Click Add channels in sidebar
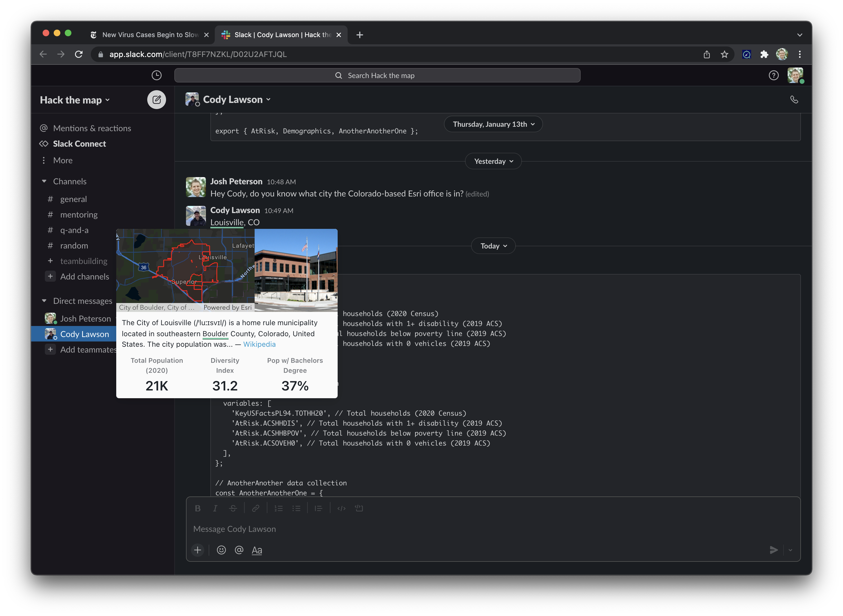The height and width of the screenshot is (616, 843). [x=84, y=276]
